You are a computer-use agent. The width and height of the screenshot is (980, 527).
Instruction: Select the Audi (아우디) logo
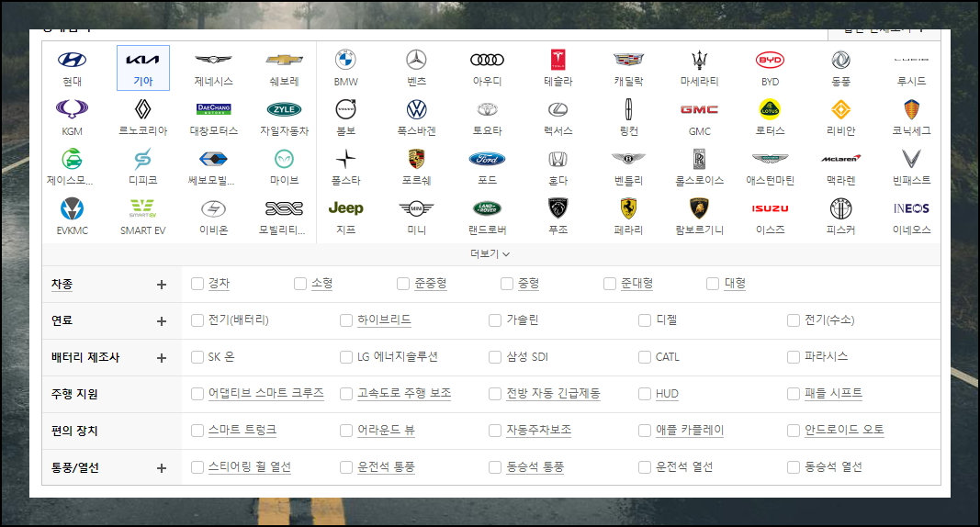point(487,60)
